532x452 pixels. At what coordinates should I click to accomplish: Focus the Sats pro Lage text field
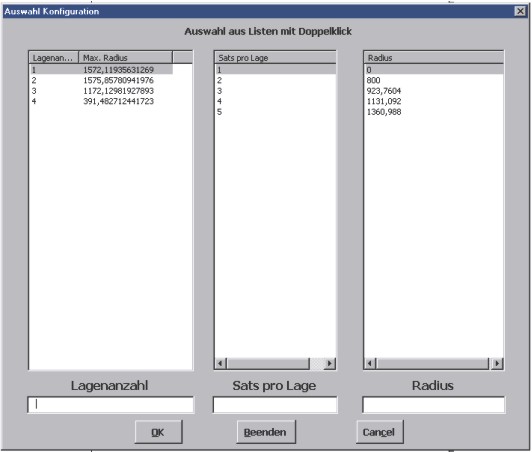pos(275,405)
